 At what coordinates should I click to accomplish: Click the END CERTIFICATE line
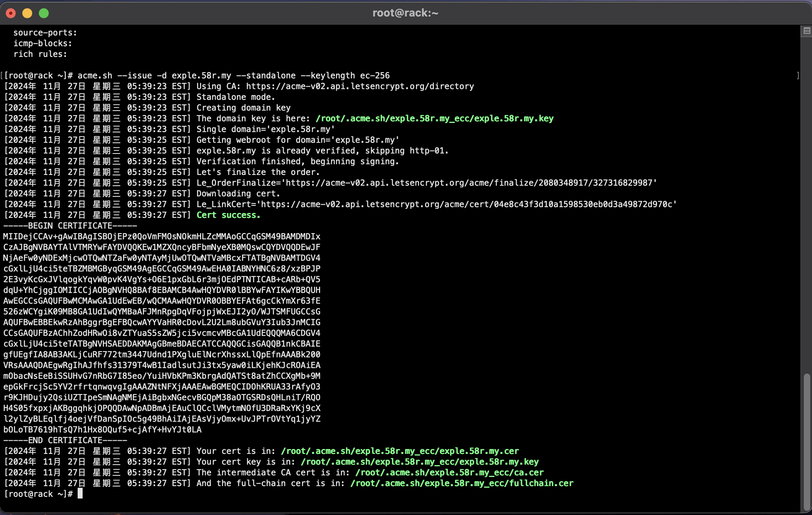point(65,440)
